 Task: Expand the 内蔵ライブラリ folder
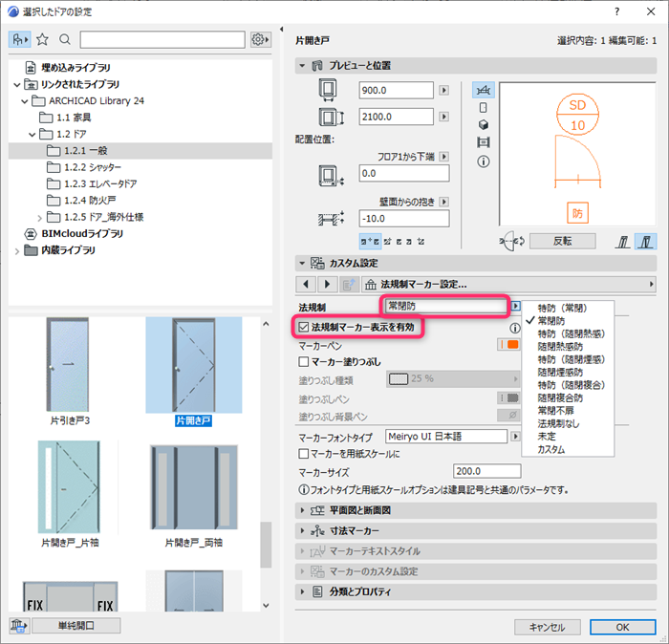click(17, 250)
